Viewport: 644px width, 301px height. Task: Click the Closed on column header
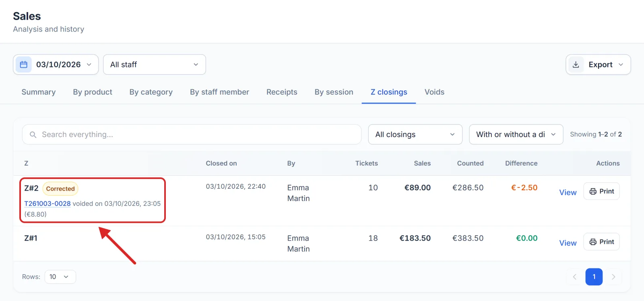pyautogui.click(x=221, y=164)
